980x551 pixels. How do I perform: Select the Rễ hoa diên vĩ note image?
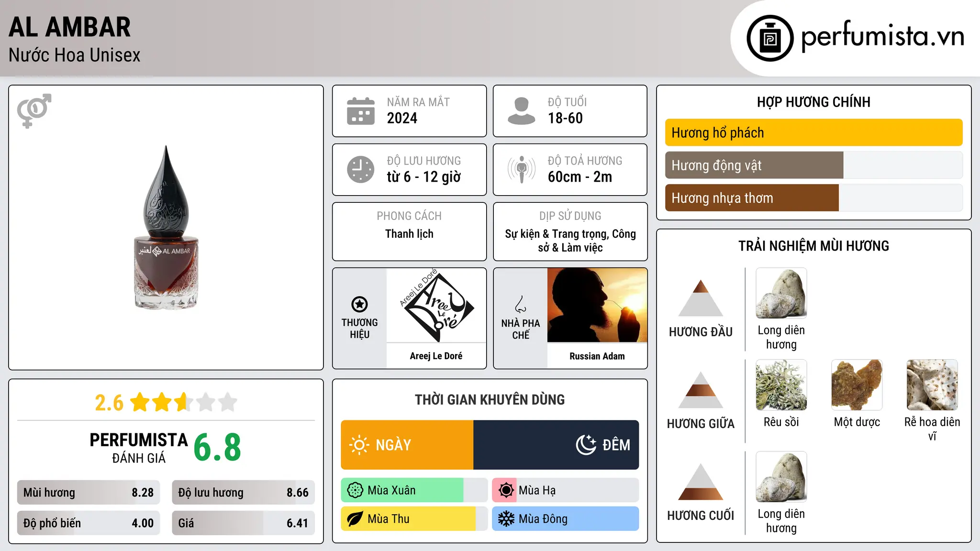pyautogui.click(x=932, y=385)
